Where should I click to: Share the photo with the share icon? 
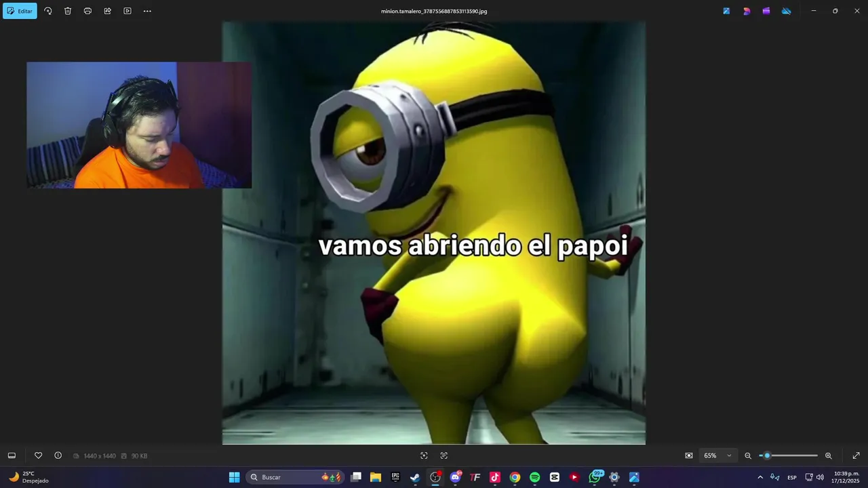click(107, 11)
